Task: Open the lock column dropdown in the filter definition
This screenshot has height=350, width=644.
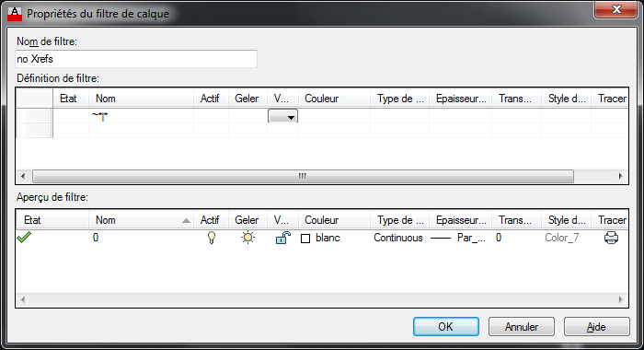Action: (283, 116)
